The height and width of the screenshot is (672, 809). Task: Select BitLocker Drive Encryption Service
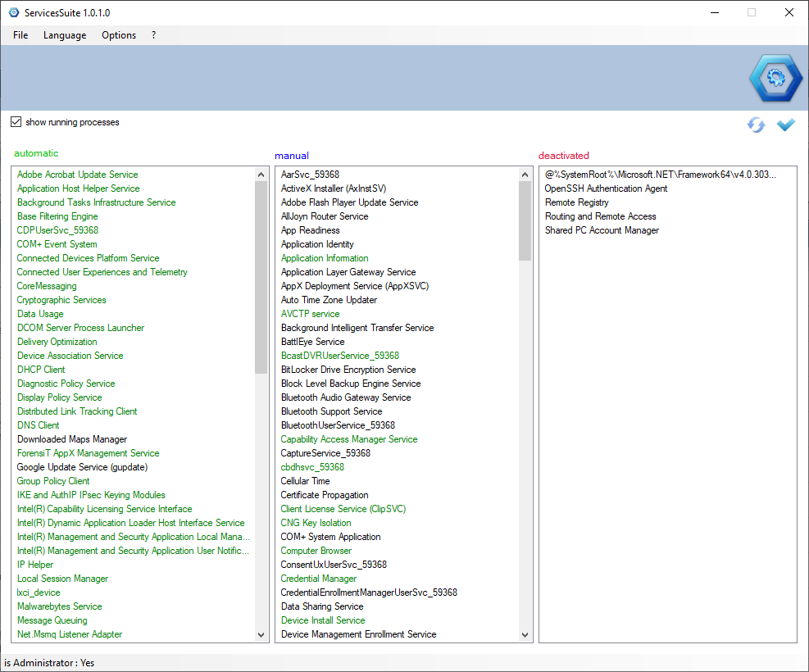(x=348, y=370)
